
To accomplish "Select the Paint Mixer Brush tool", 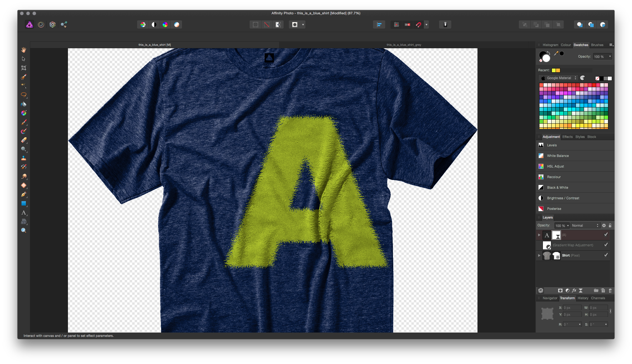I will click(24, 131).
